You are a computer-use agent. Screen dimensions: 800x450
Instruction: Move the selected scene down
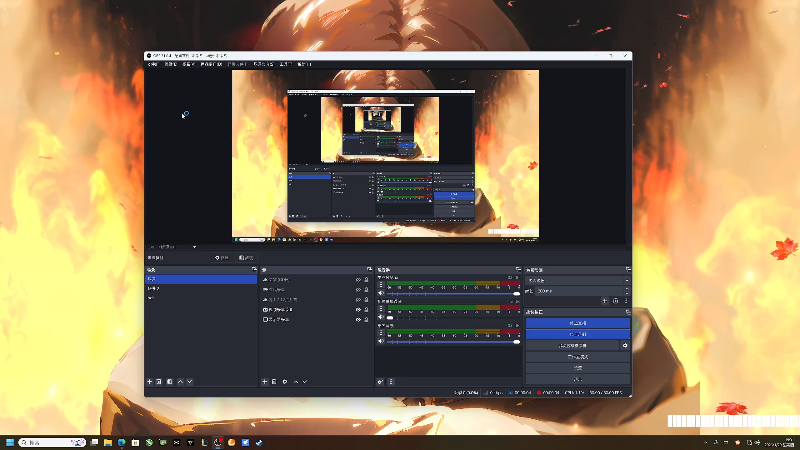190,382
